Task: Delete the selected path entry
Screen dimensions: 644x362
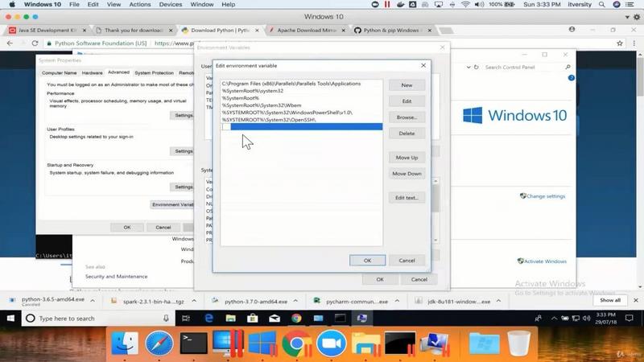Action: pyautogui.click(x=407, y=134)
